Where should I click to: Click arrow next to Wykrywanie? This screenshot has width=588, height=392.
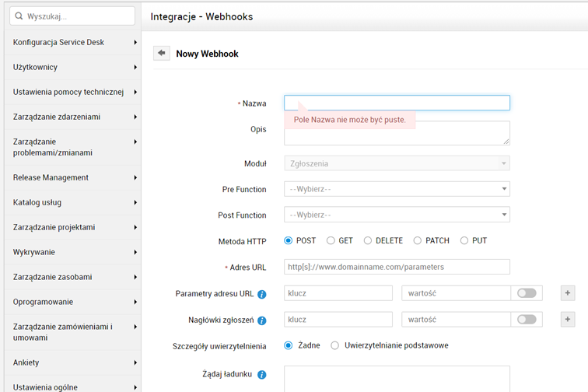coord(135,252)
